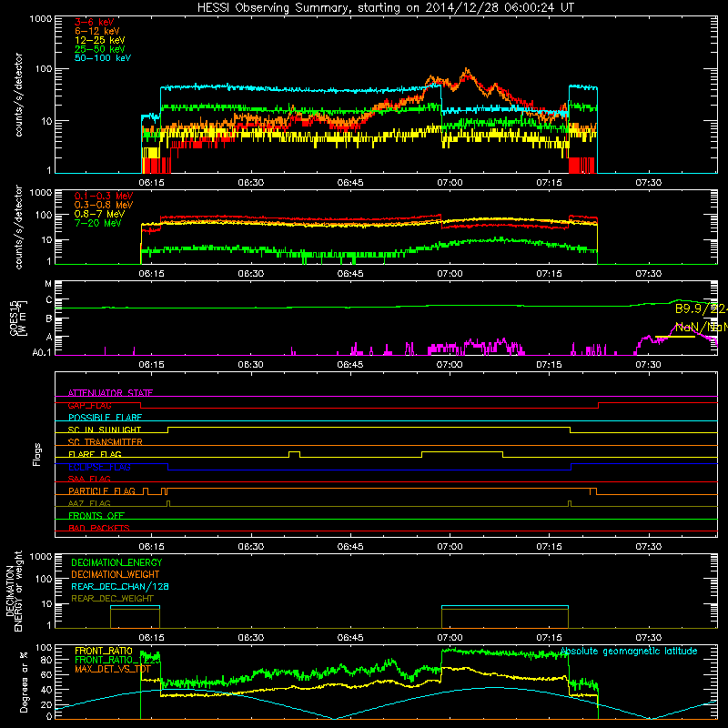
Task: Click the HESSI Observing Summary plot title
Action: pyautogui.click(x=386, y=7)
